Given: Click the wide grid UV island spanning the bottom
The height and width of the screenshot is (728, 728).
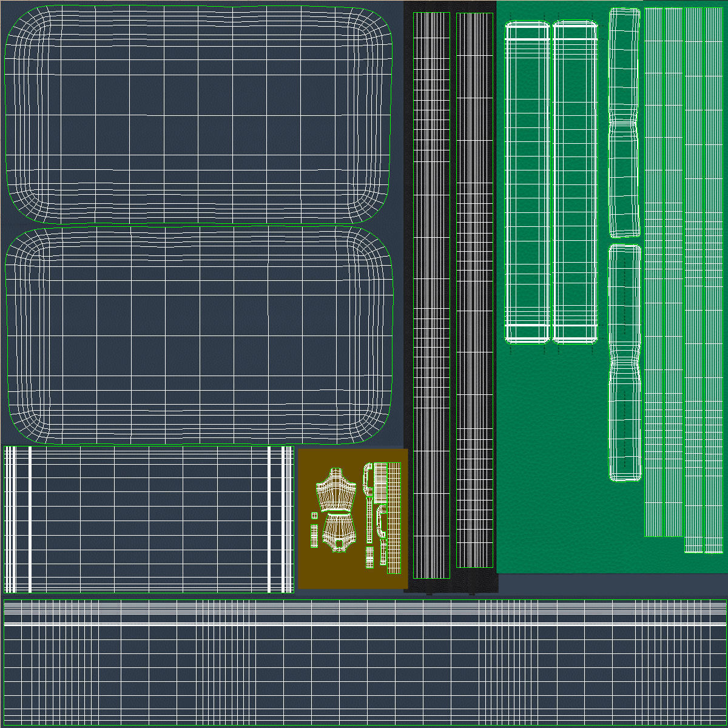Looking at the screenshot, I should coord(365,662).
